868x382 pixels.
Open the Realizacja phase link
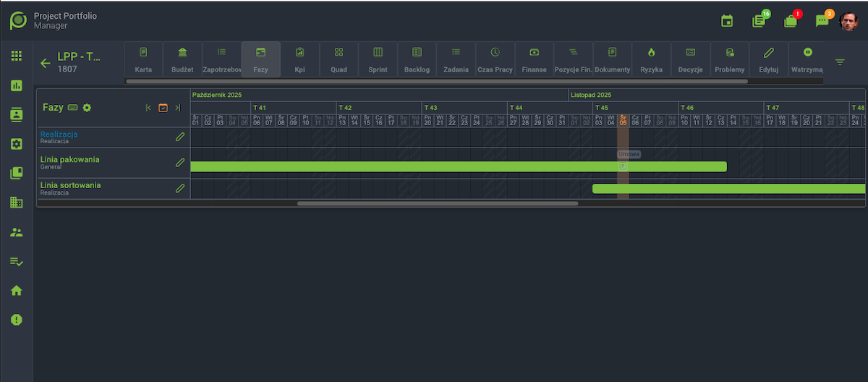(x=59, y=135)
